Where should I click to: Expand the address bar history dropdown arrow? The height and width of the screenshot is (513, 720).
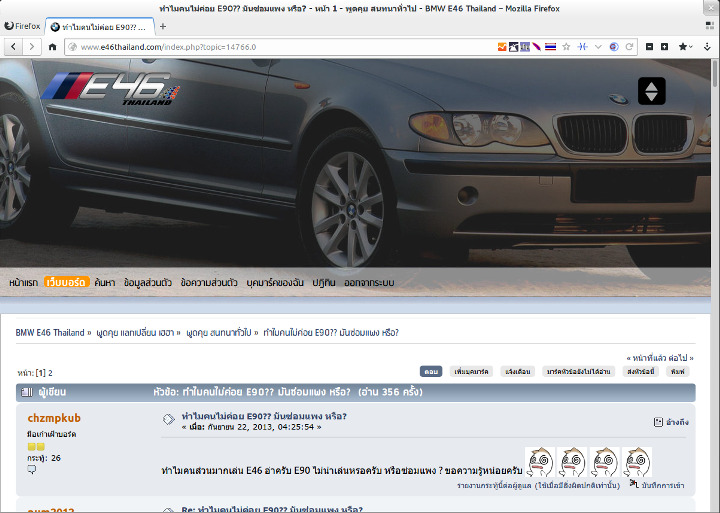[598, 46]
